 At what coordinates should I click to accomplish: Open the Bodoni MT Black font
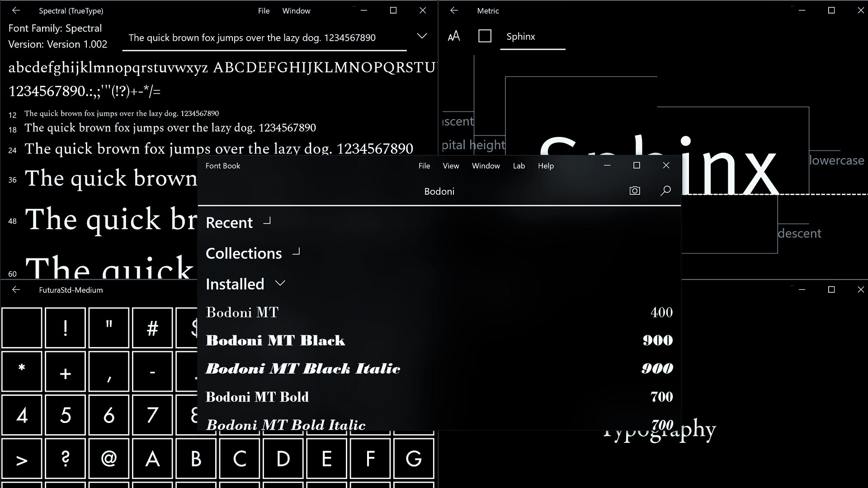(x=275, y=340)
